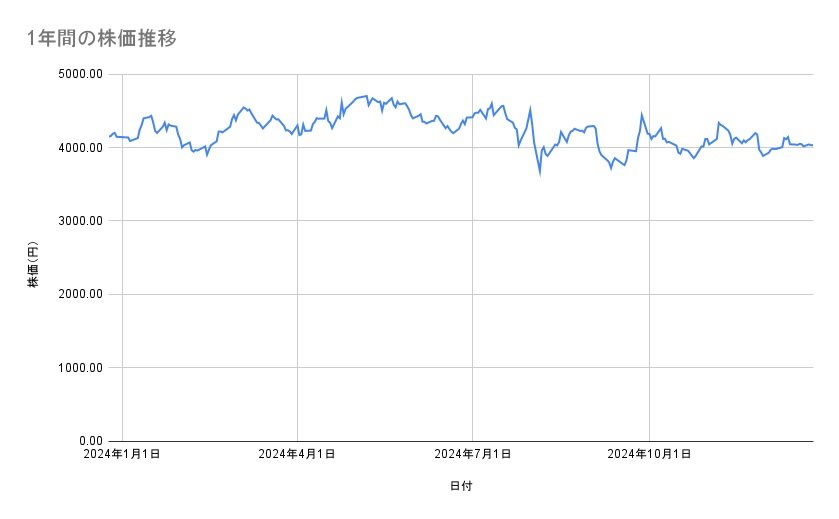Click the 2000.00 horizontal gridline mid-chart
Viewport: 839px width, 519px height.
point(461,294)
